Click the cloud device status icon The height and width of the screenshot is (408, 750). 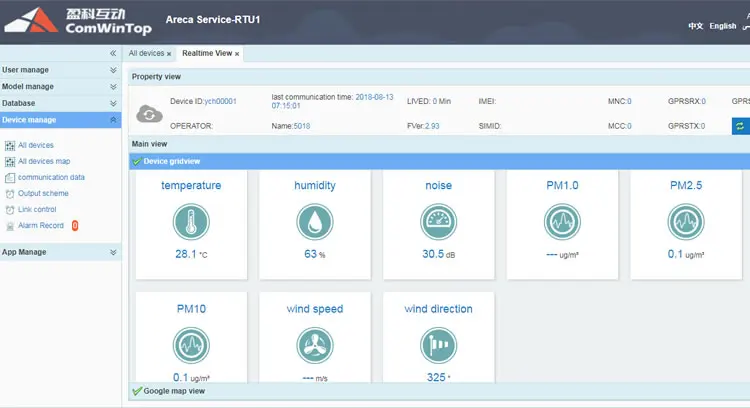click(149, 112)
